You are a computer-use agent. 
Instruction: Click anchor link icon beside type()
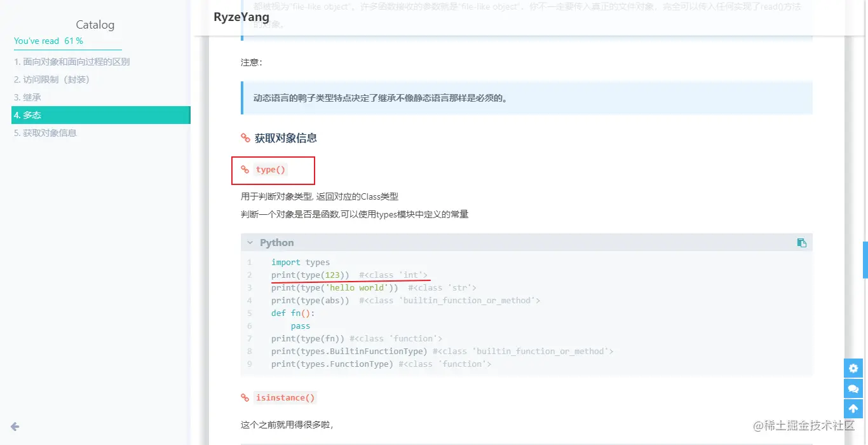point(245,170)
